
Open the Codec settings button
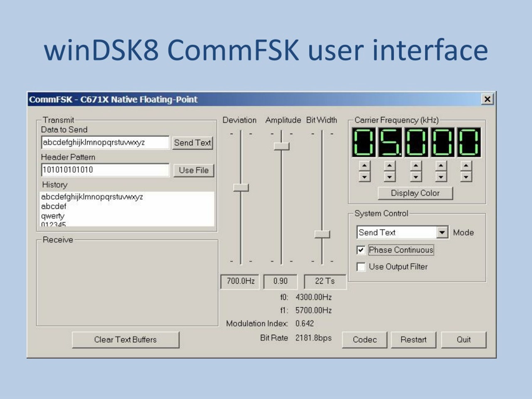tap(365, 340)
